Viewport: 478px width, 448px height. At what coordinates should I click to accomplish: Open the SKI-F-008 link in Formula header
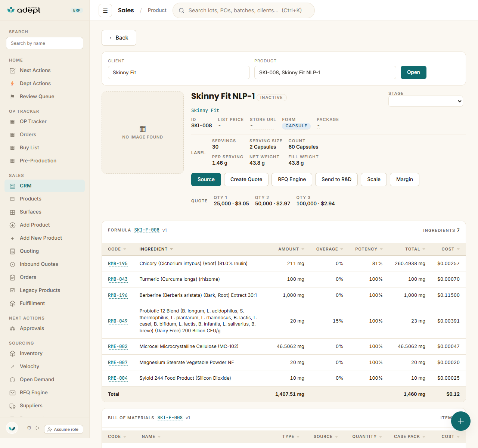[147, 230]
